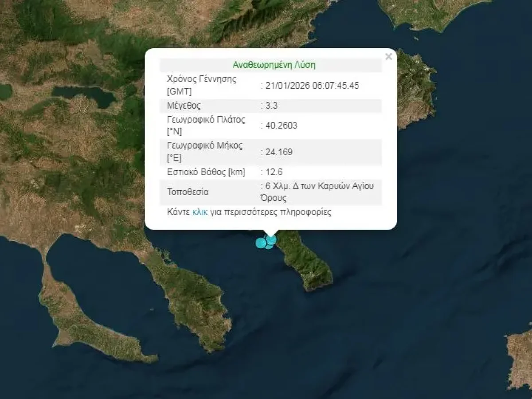
Task: Click the location text mentioning Καρυών Αγίου Όρους
Action: (319, 192)
